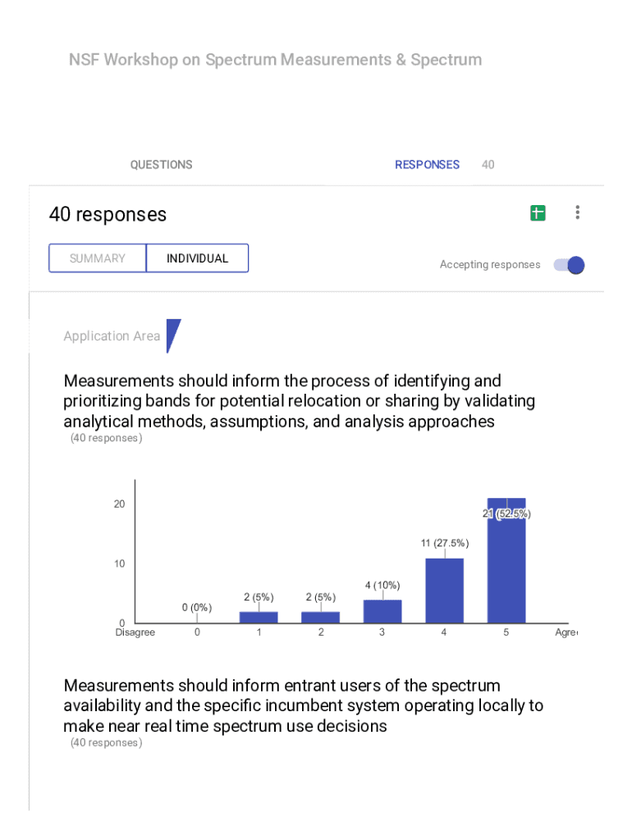This screenshot has height=840, width=632.
Task: Click the response count 40 next to RESPONSES
Action: pyautogui.click(x=488, y=165)
